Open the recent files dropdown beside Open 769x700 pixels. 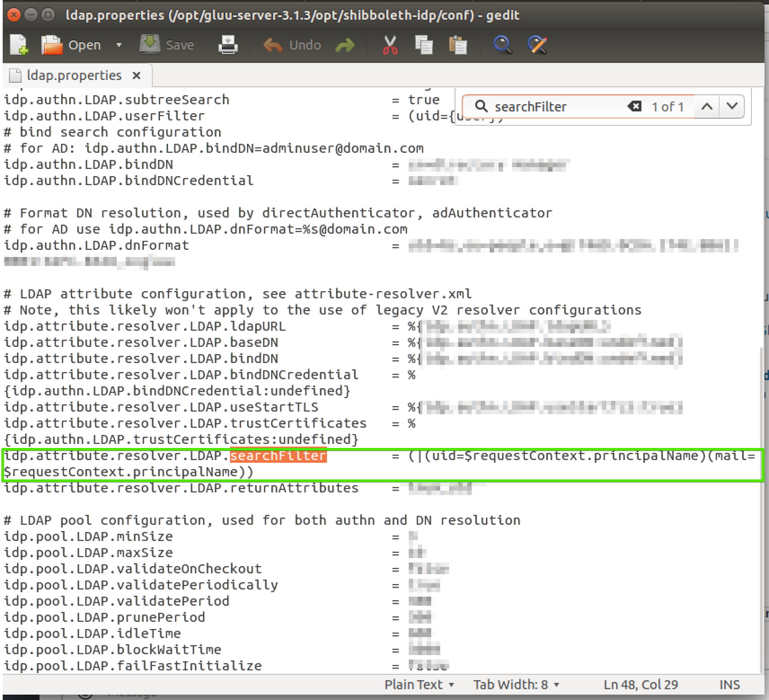[x=119, y=44]
